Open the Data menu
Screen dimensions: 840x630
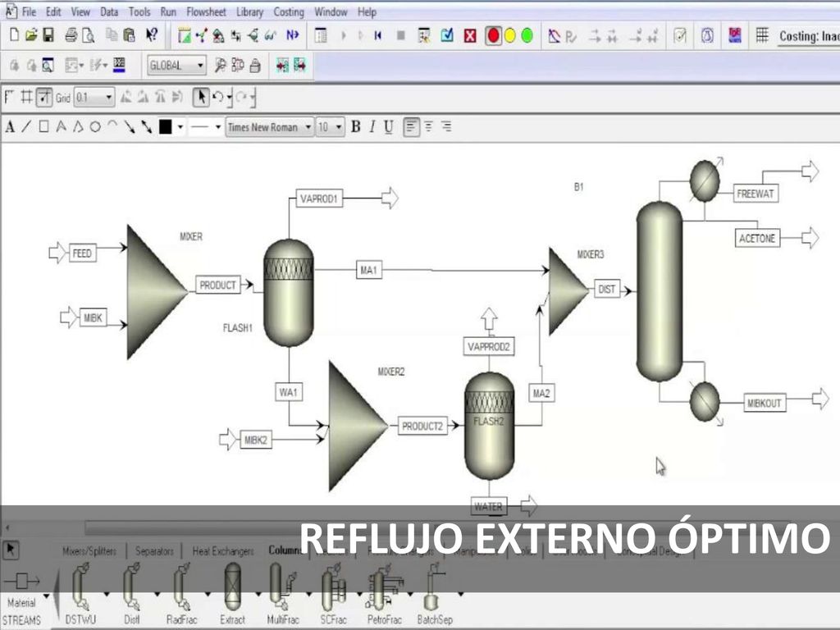[109, 11]
